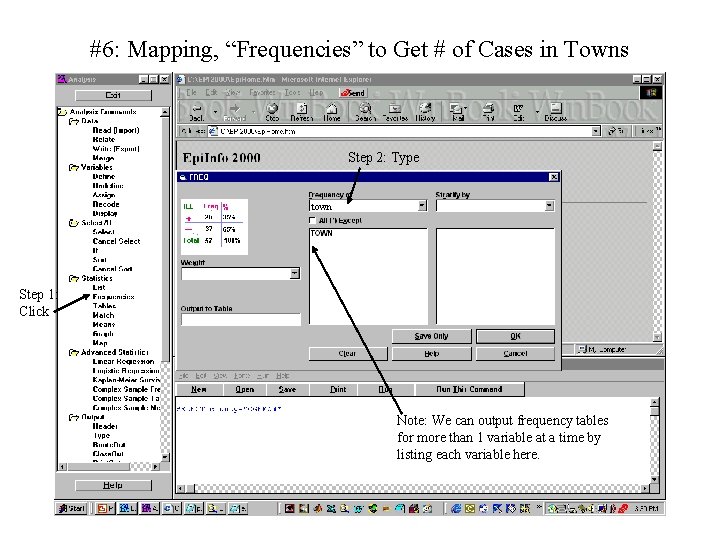Click the Save button in program editor

pyautogui.click(x=287, y=389)
